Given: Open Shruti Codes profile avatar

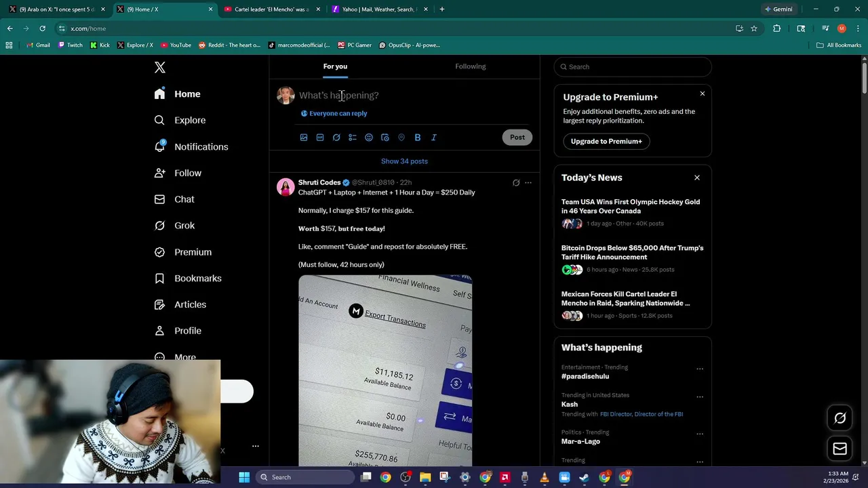Looking at the screenshot, I should point(285,187).
